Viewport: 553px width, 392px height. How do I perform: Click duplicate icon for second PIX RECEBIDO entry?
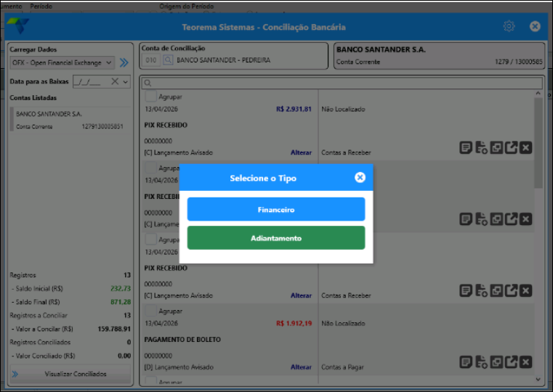coord(496,219)
